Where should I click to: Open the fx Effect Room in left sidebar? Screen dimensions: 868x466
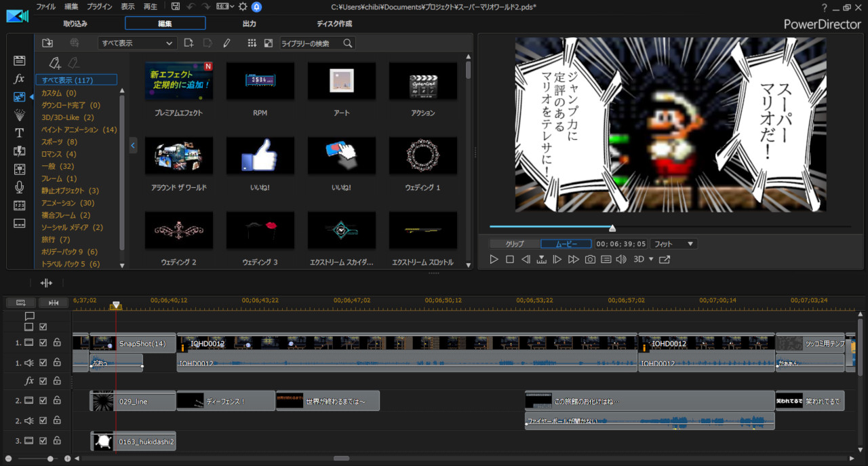(x=20, y=79)
